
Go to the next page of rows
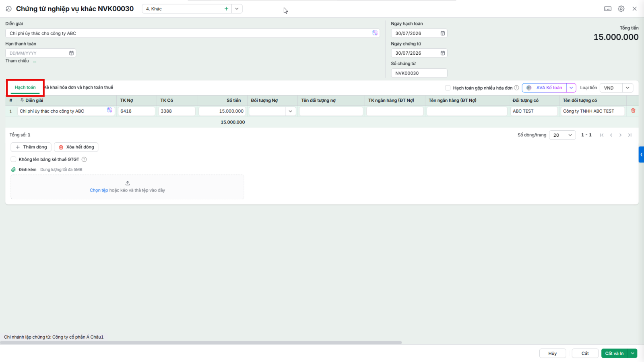pos(620,135)
